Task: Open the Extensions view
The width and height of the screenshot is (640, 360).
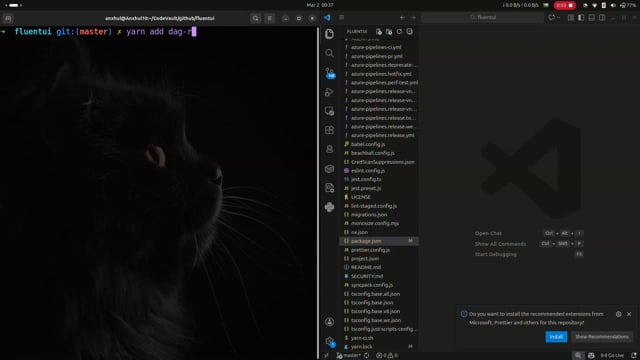Action: click(x=329, y=130)
